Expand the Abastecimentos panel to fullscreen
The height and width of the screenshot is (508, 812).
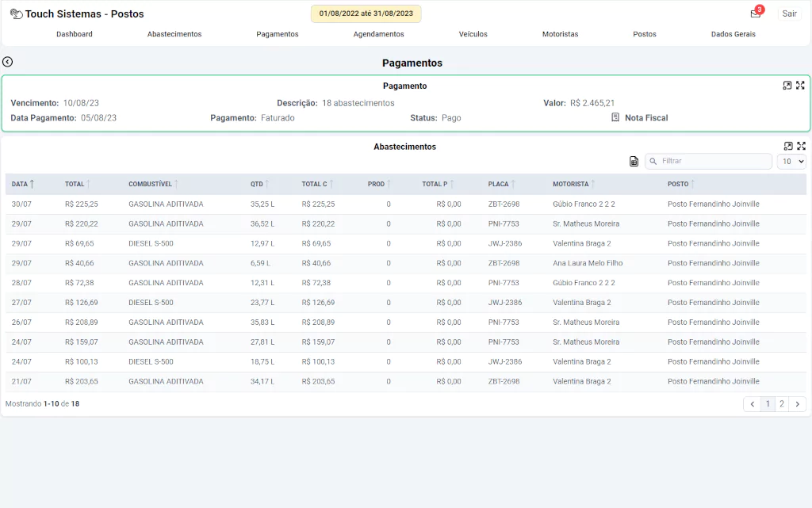[802, 146]
